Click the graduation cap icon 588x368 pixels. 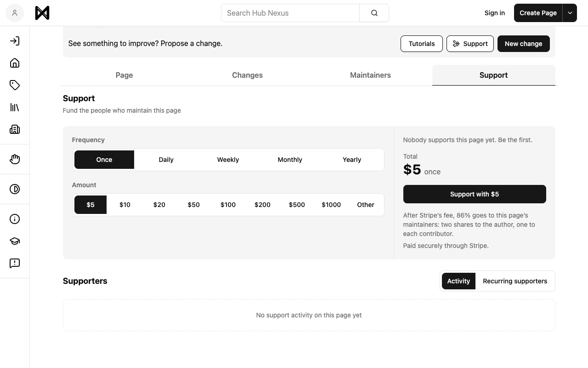(x=15, y=241)
